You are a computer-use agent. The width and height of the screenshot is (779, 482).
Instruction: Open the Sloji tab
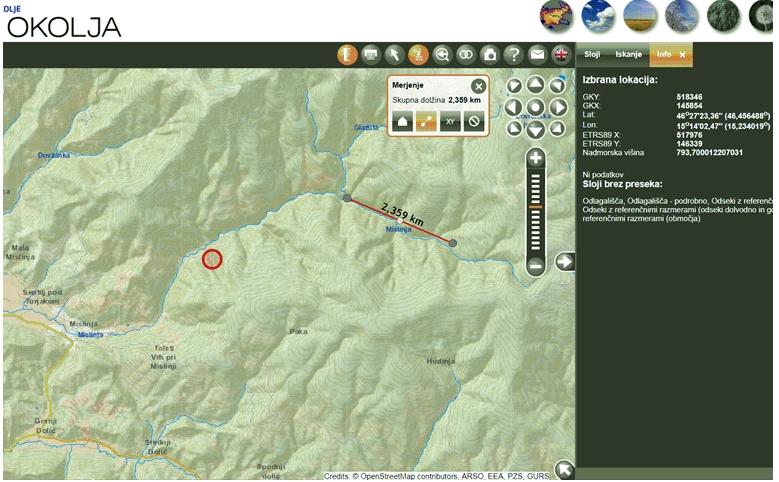tap(592, 54)
